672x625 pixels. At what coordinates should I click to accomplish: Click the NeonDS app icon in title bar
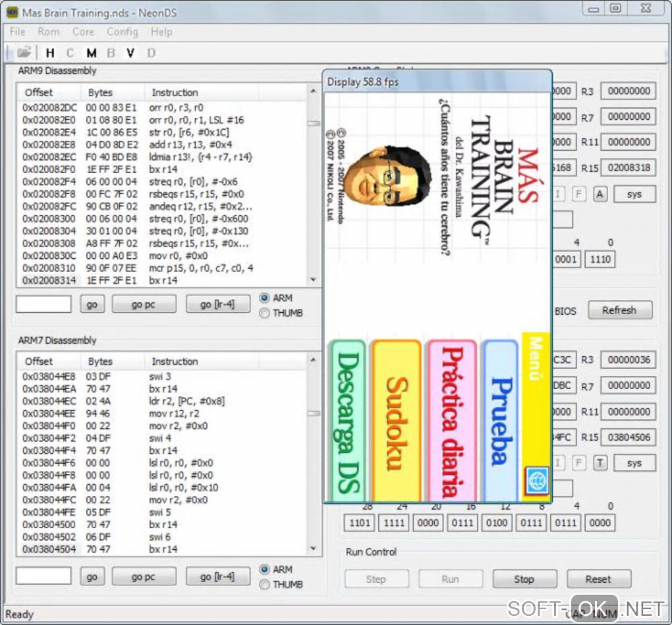(12, 13)
